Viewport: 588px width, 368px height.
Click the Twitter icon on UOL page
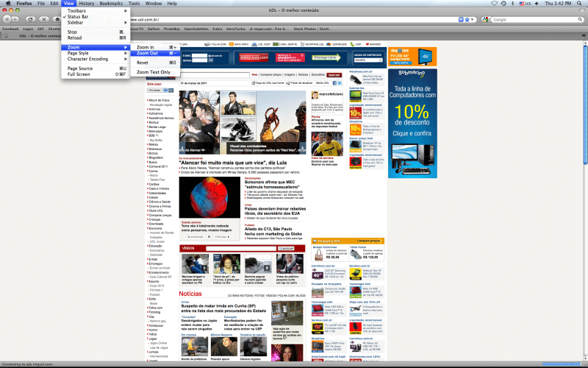coord(340,83)
